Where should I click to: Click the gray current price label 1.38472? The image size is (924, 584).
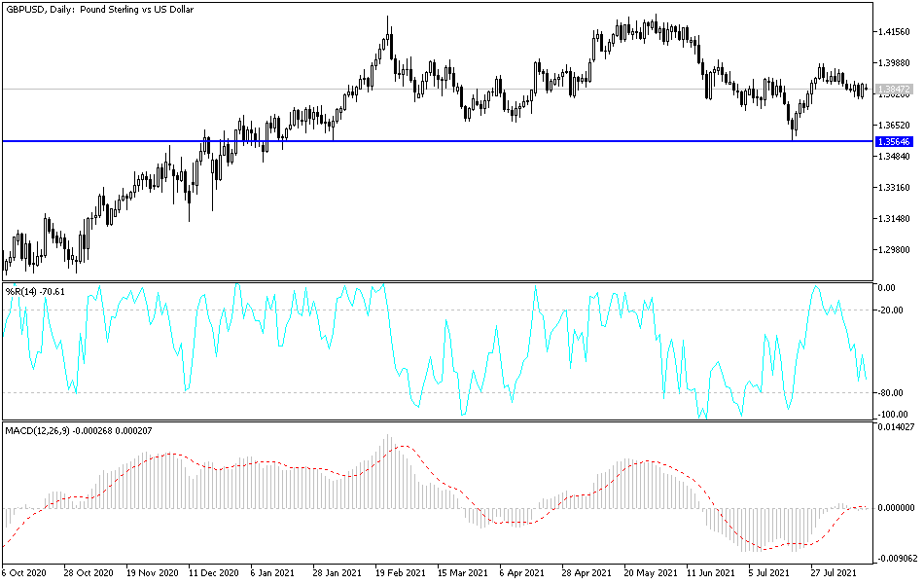(x=895, y=90)
